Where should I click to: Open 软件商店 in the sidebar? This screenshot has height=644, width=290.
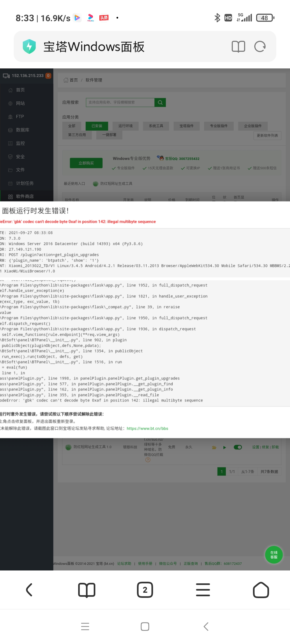click(25, 196)
